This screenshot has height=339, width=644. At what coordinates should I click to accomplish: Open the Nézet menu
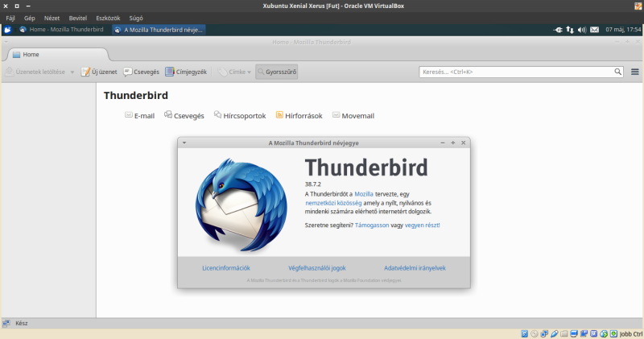(x=52, y=18)
